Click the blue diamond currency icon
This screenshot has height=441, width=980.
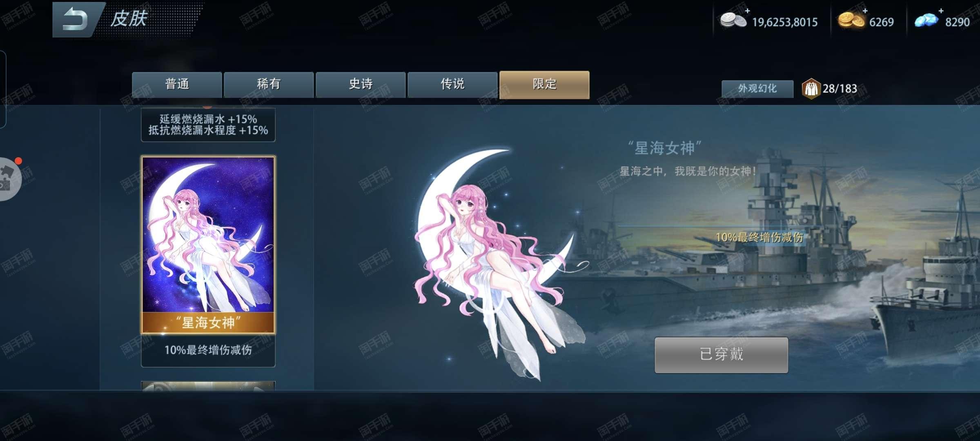(926, 20)
